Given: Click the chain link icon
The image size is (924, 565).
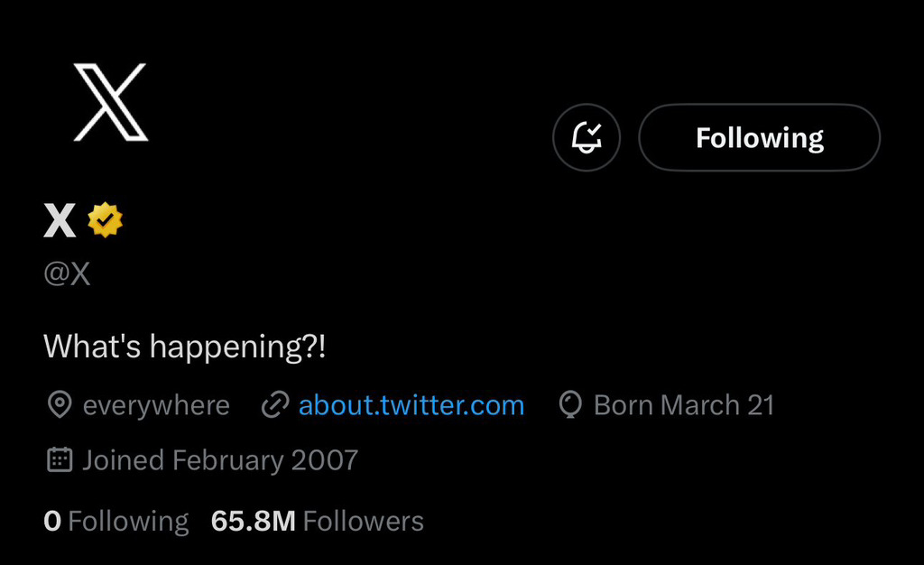Looking at the screenshot, I should pos(274,405).
